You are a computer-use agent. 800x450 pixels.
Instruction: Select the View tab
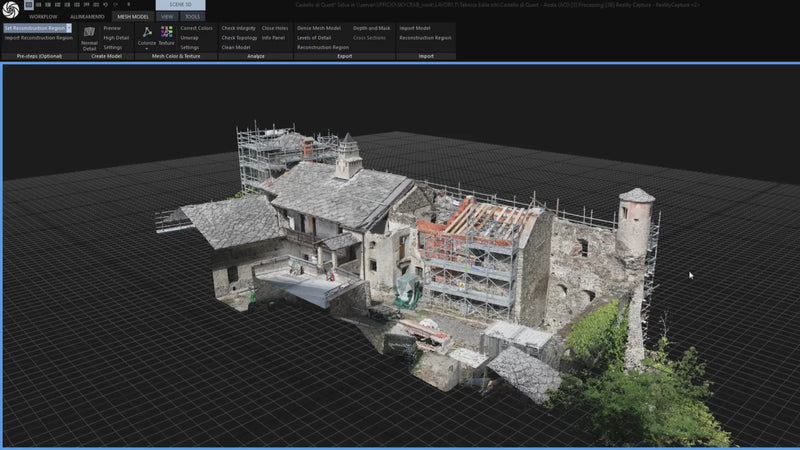tap(166, 17)
